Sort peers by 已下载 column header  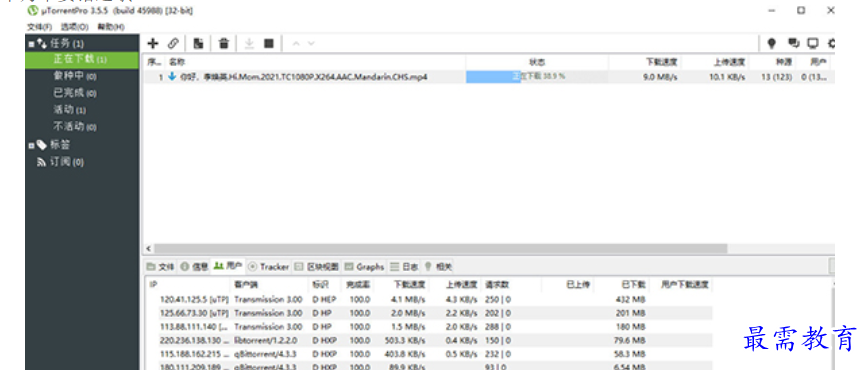pyautogui.click(x=634, y=285)
